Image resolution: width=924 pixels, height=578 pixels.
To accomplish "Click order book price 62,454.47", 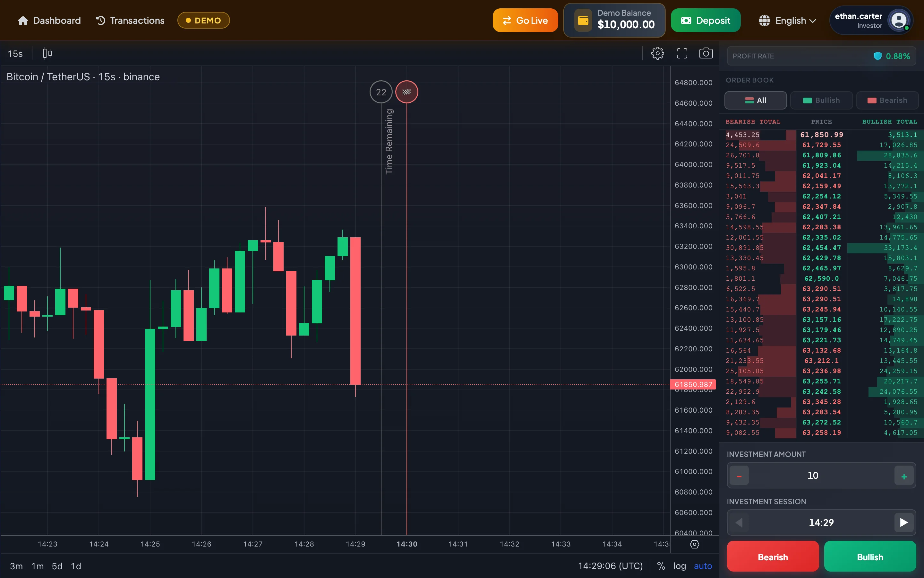I will point(821,248).
